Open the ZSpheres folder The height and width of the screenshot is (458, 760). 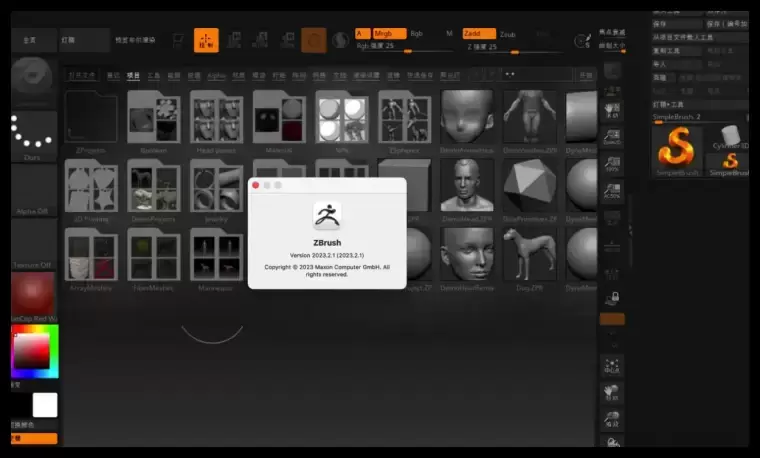coord(404,121)
